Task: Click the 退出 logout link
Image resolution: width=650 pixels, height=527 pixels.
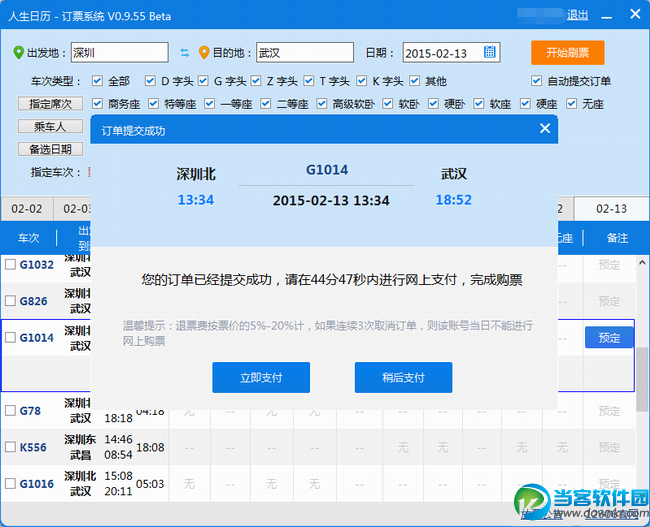Action: (x=578, y=15)
